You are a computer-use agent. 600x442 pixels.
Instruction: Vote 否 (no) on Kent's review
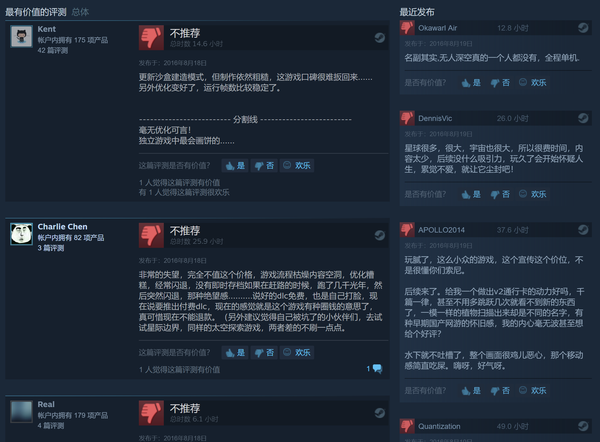264,165
